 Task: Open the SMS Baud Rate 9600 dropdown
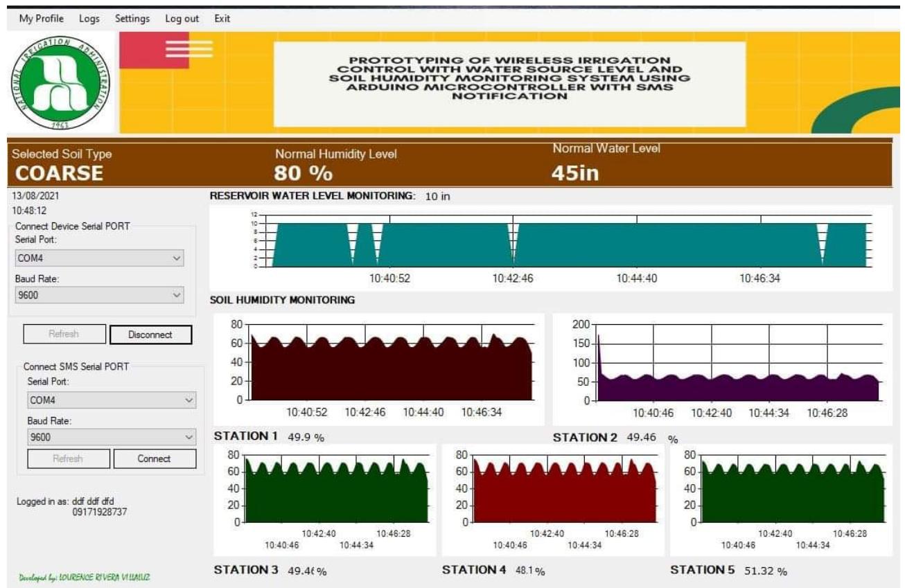point(112,437)
